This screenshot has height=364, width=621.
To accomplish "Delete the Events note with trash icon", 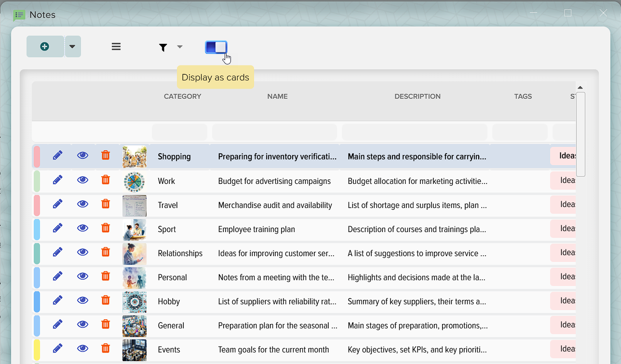I will (106, 348).
